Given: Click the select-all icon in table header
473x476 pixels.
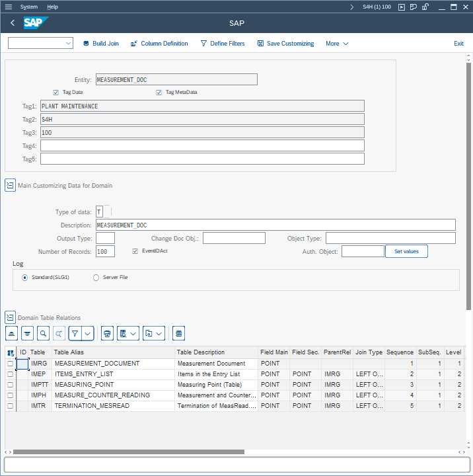Looking at the screenshot, I should pyautogui.click(x=11, y=353).
